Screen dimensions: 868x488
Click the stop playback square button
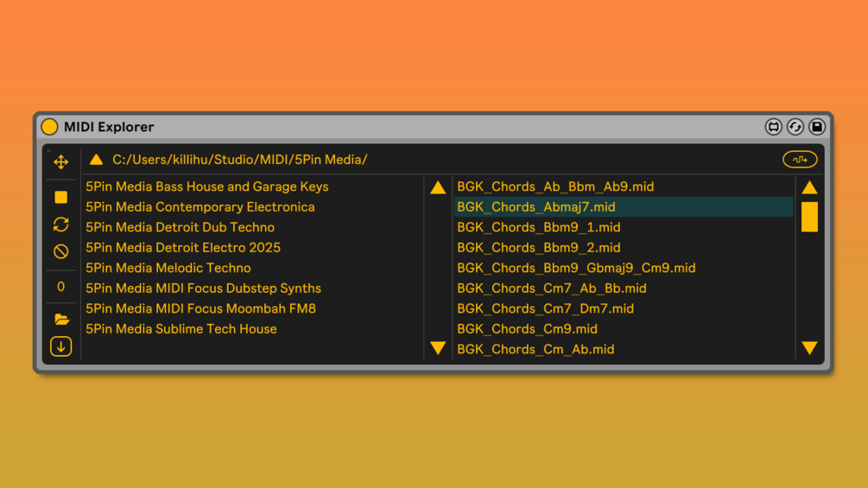tap(61, 197)
